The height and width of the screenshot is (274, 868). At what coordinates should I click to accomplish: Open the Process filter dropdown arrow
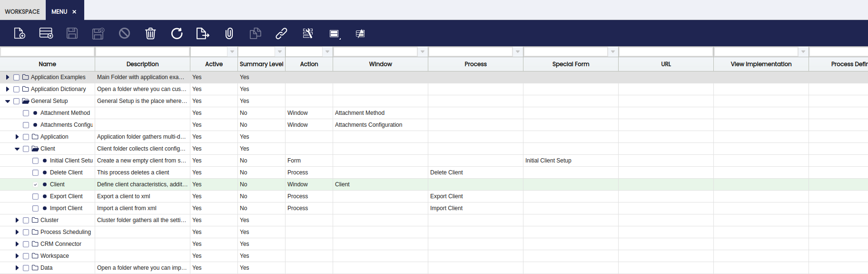click(x=518, y=51)
